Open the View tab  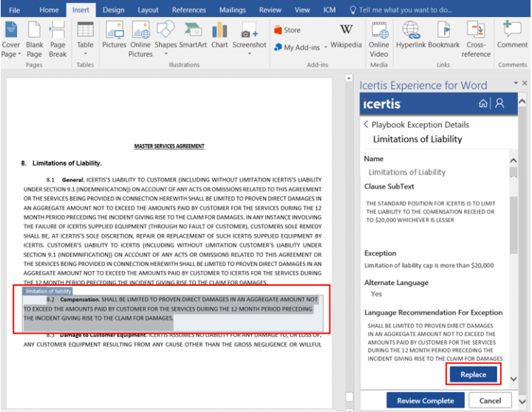pyautogui.click(x=302, y=10)
